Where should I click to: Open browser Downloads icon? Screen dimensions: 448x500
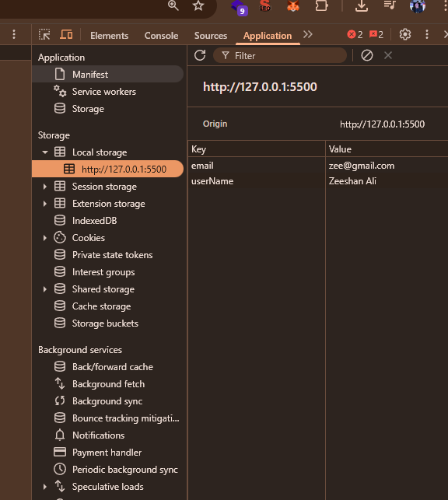click(x=361, y=5)
